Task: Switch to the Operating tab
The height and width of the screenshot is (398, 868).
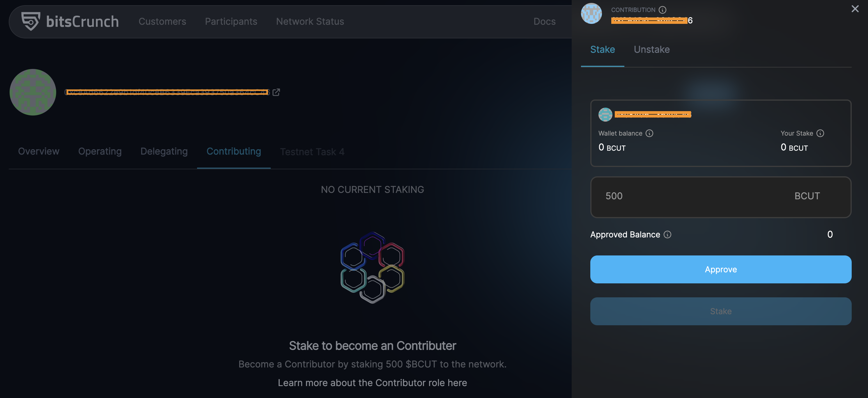Action: (100, 152)
